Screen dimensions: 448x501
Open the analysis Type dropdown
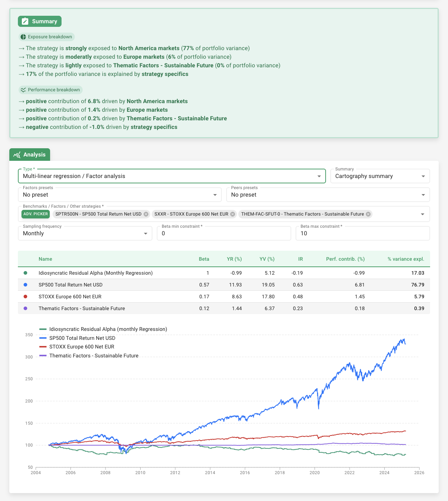click(x=172, y=176)
